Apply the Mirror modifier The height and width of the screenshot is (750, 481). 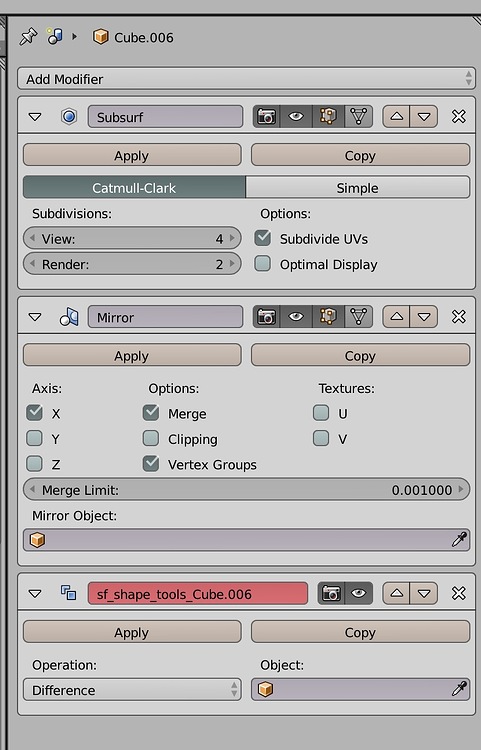coord(132,356)
